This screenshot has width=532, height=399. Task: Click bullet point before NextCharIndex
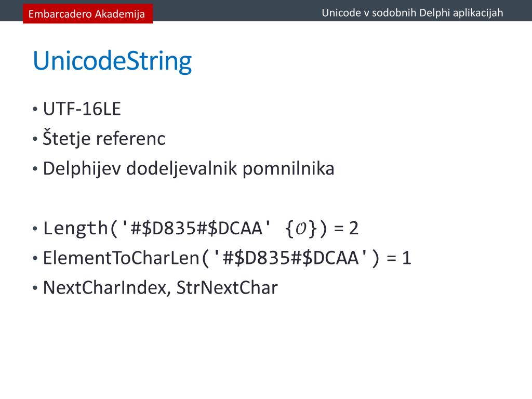coord(35,288)
